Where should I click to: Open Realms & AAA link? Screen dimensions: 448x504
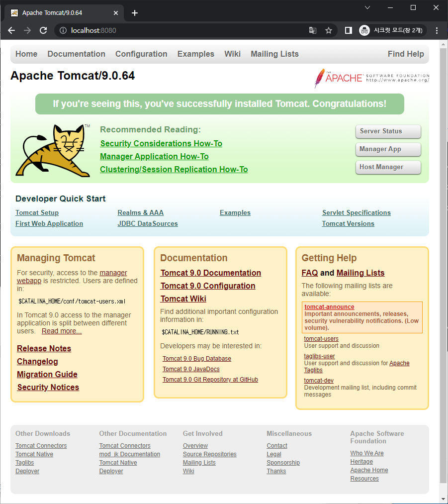[x=140, y=212]
